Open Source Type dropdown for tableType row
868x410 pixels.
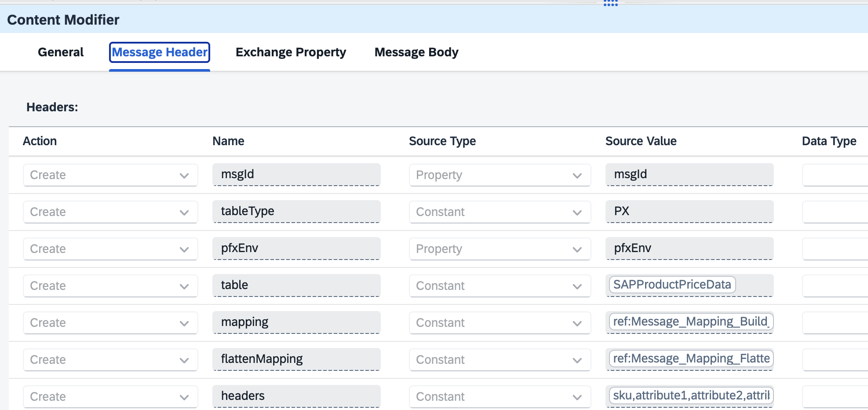[x=500, y=212]
